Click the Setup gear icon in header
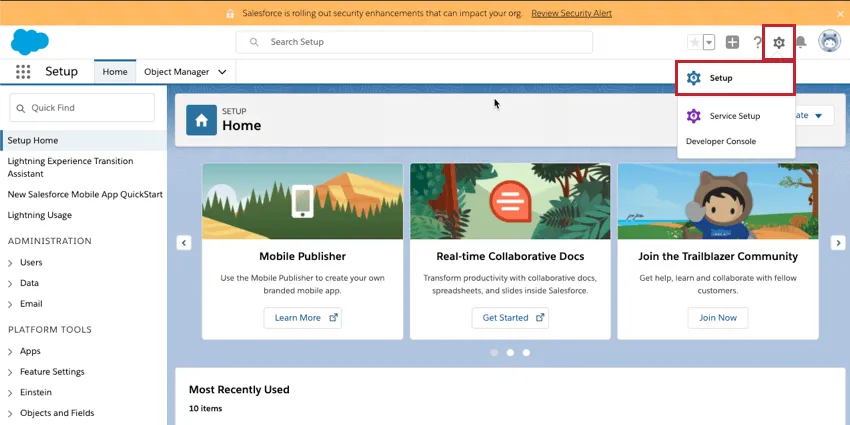Image resolution: width=850 pixels, height=425 pixels. [x=778, y=42]
